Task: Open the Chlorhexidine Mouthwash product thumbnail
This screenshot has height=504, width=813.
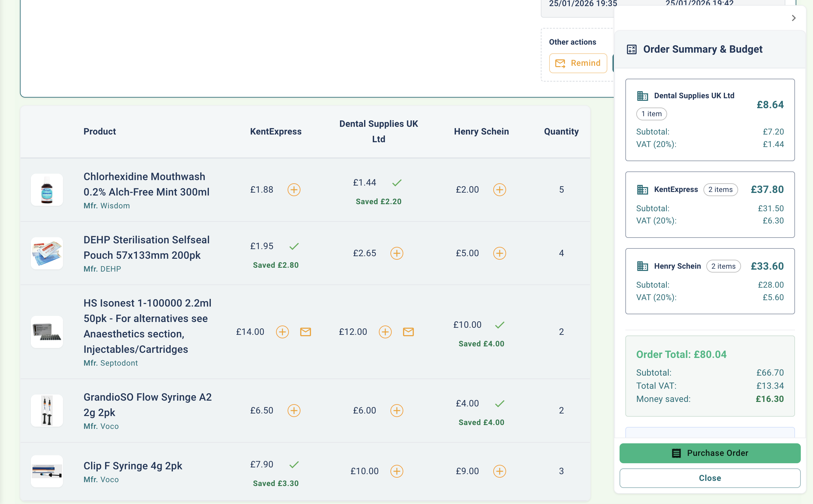Action: tap(47, 190)
